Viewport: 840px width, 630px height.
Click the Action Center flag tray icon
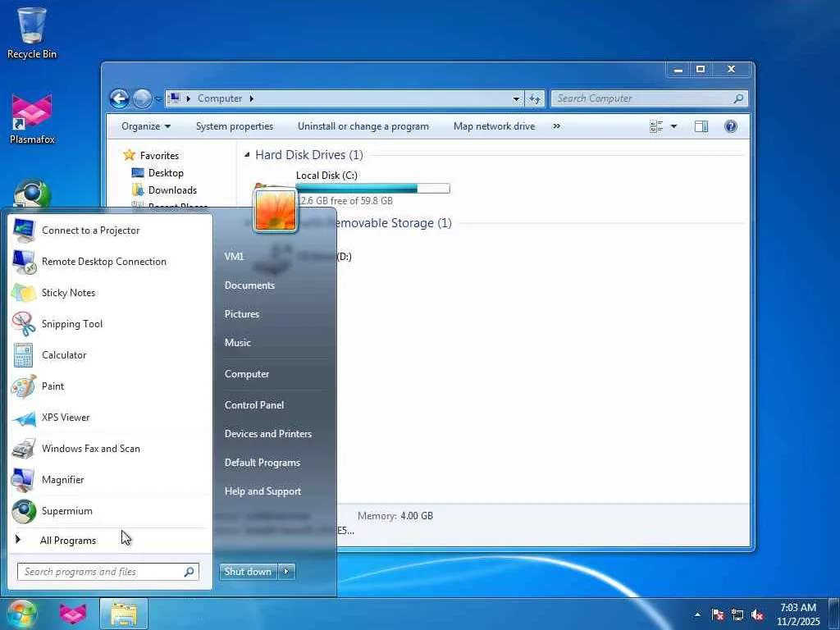718,614
